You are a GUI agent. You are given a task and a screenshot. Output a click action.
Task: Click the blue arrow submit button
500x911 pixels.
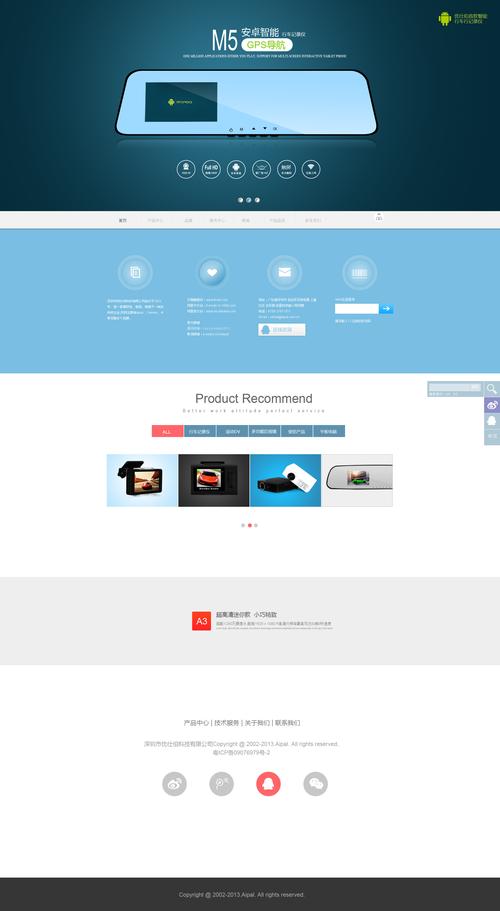[386, 309]
